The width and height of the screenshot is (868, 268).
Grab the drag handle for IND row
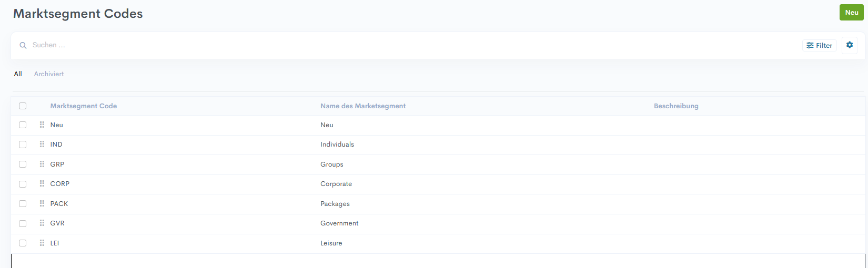tap(42, 145)
